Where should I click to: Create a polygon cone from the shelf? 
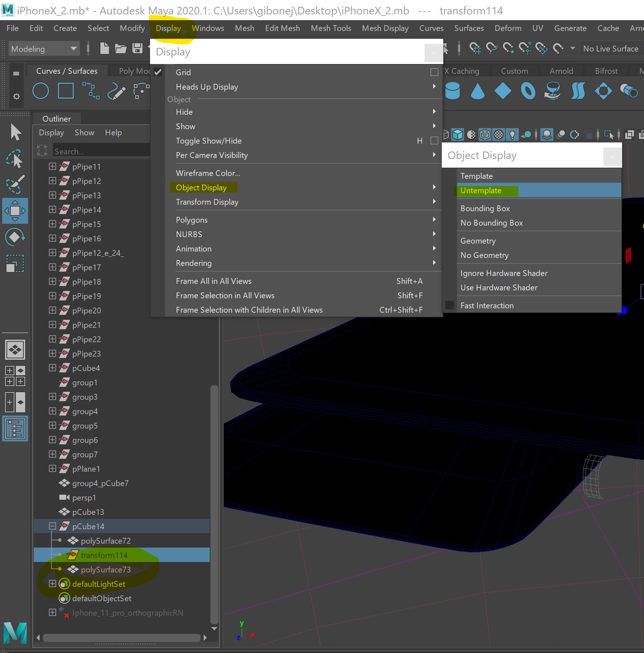[477, 91]
